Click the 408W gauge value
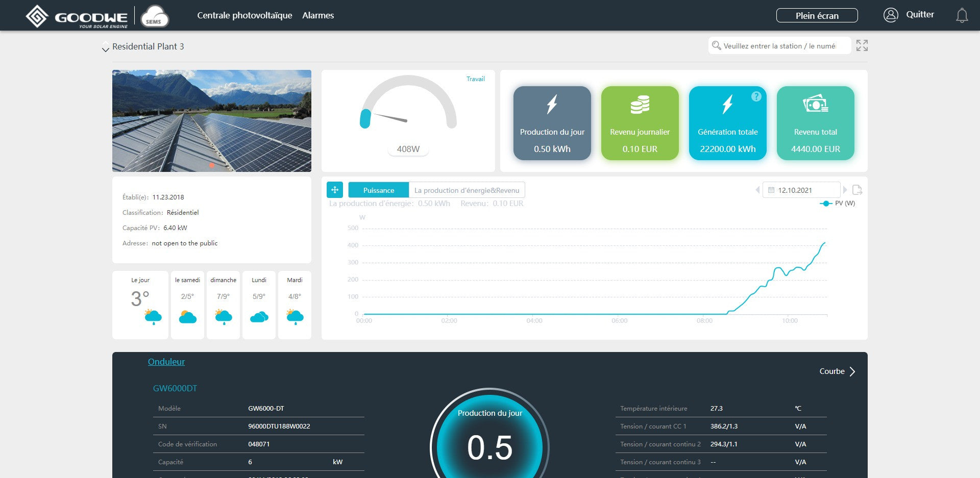This screenshot has width=980, height=478. (x=408, y=149)
